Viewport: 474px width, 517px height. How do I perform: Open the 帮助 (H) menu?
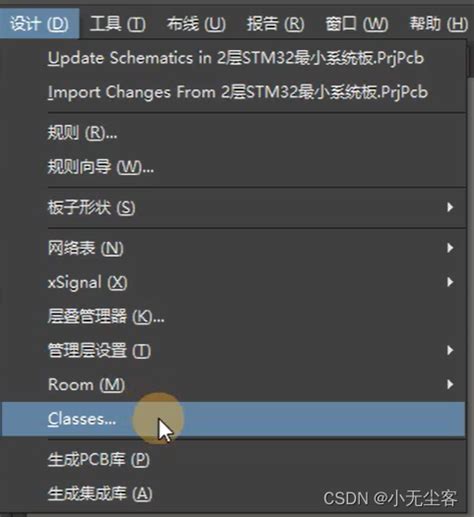click(x=438, y=24)
